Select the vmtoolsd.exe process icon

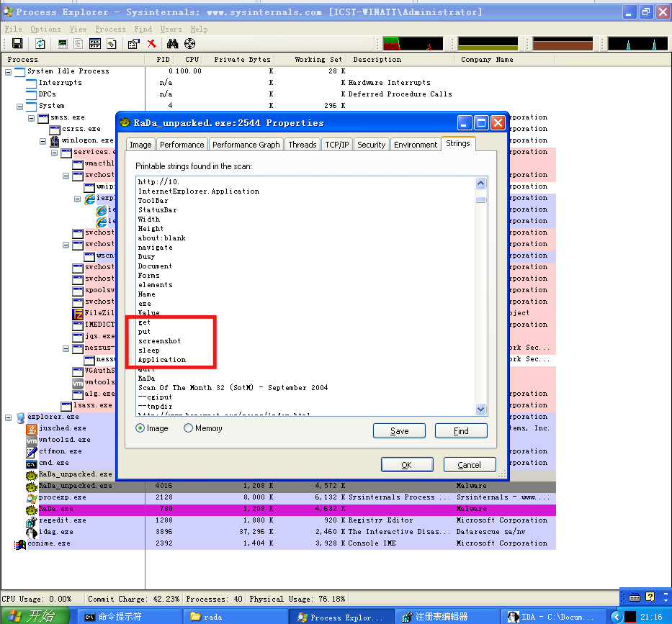[32, 440]
